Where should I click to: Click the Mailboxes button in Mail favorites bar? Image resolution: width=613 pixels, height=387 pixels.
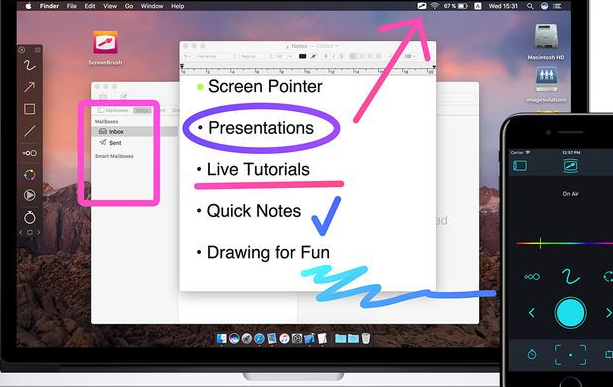113,110
